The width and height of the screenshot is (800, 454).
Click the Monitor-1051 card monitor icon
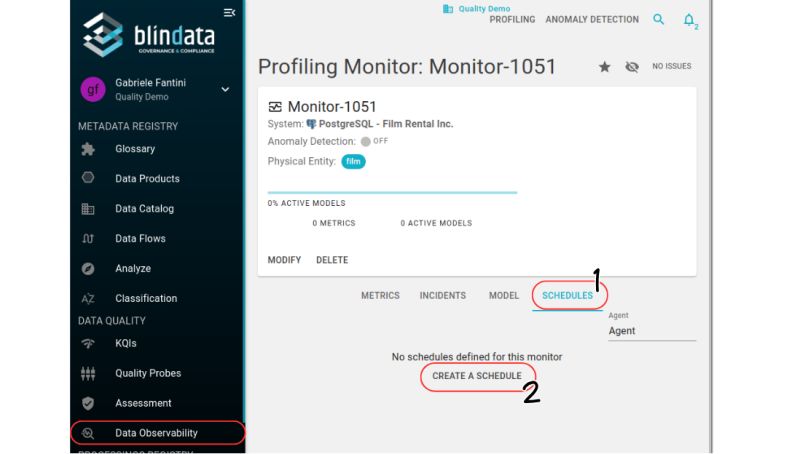pos(275,107)
